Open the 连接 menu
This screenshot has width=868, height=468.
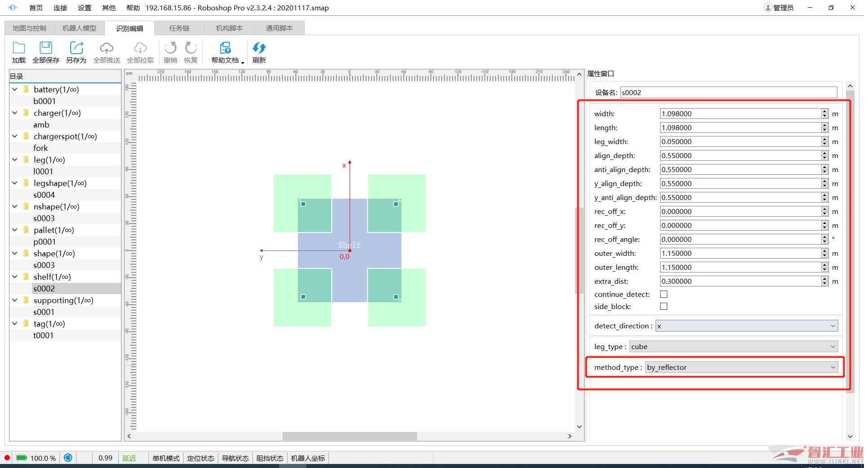[x=60, y=8]
